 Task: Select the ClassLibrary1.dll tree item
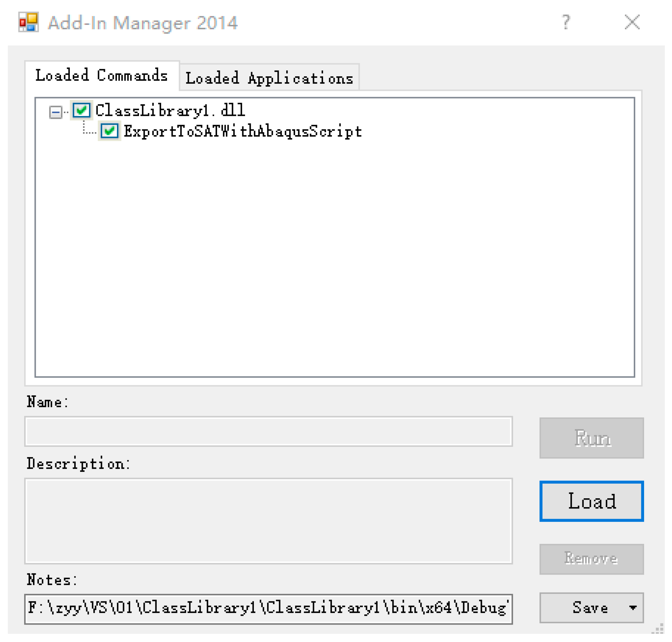pyautogui.click(x=170, y=111)
